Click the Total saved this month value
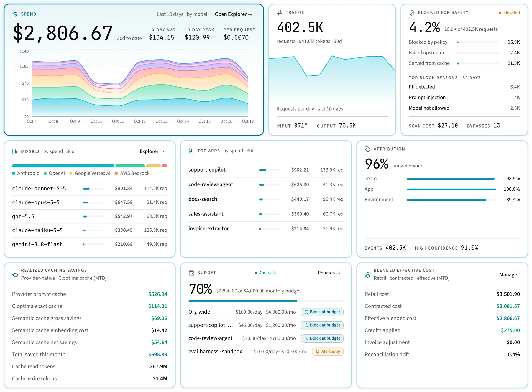The image size is (532, 392). click(158, 355)
